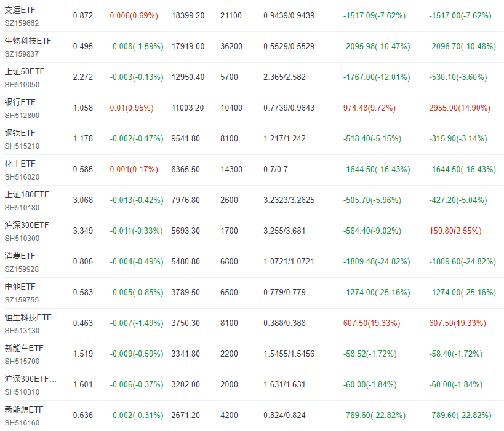Screen dimensions: 504x431
Task: Select 钢铁ETF market value 9541.80
Action: 185,139
